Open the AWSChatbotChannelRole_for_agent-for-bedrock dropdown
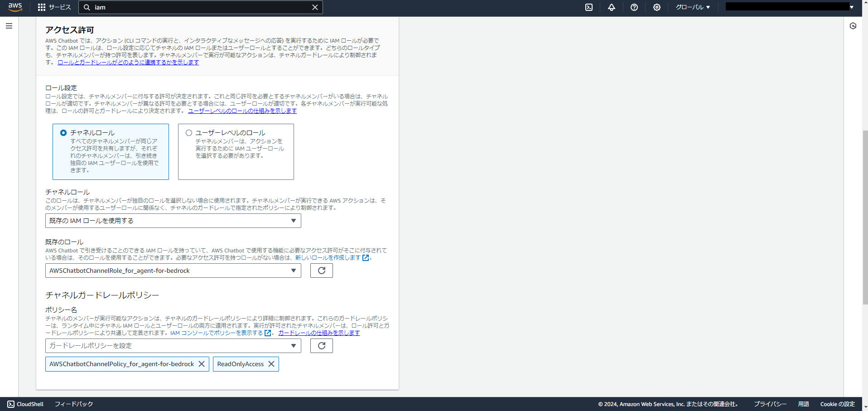Image resolution: width=868 pixels, height=411 pixels. coord(173,271)
